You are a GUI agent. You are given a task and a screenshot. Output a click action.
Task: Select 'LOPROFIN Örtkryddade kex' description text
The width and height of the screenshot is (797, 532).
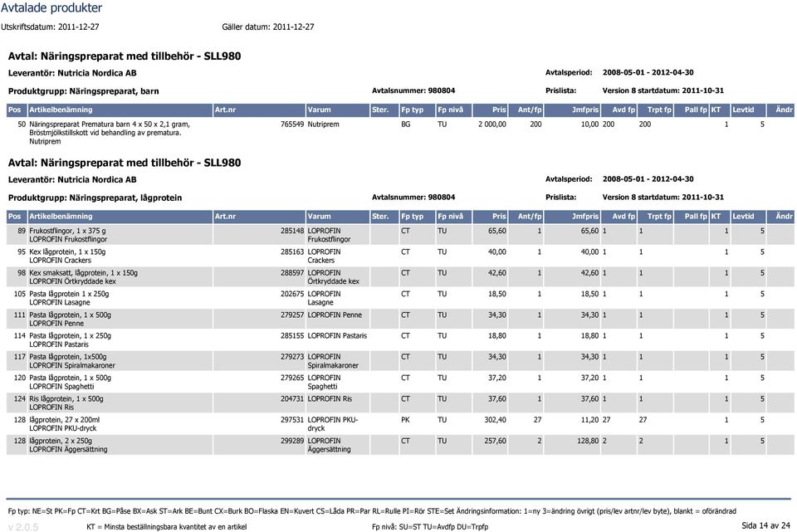coord(73,281)
